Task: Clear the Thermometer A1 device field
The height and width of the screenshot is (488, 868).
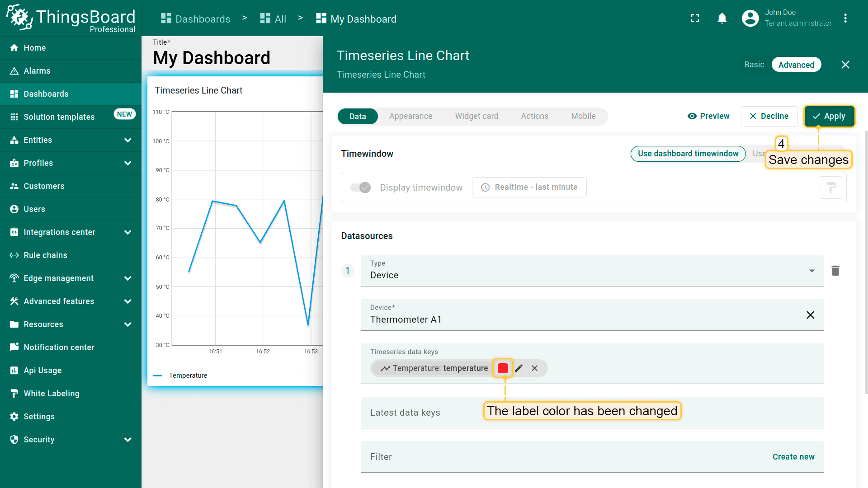Action: pyautogui.click(x=810, y=315)
